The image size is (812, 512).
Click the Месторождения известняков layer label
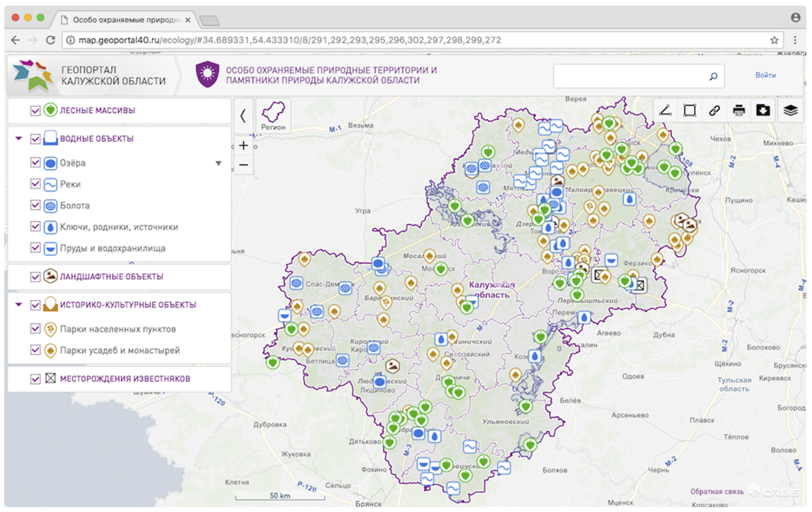pos(125,379)
